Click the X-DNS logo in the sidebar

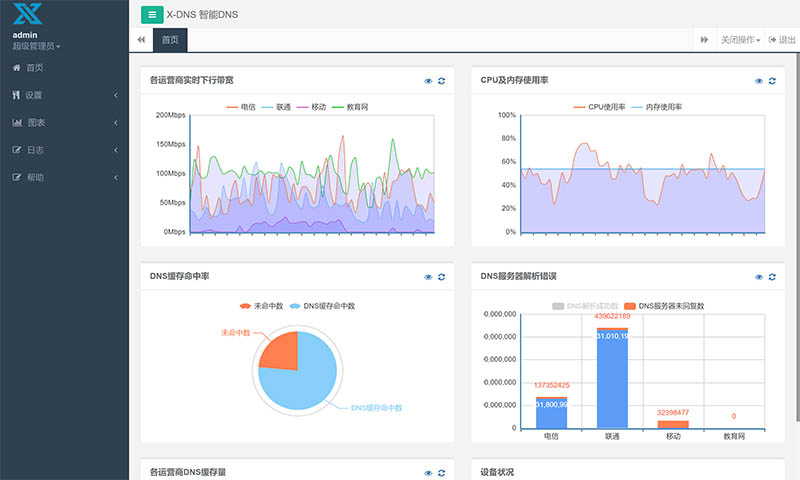pos(27,14)
